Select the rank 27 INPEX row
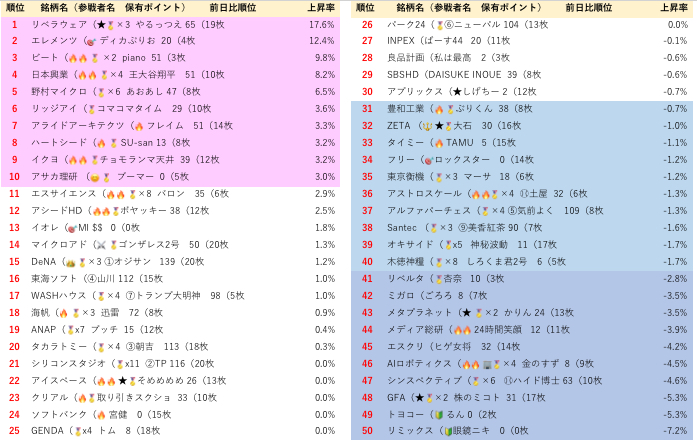The height and width of the screenshot is (441, 697). [522, 41]
